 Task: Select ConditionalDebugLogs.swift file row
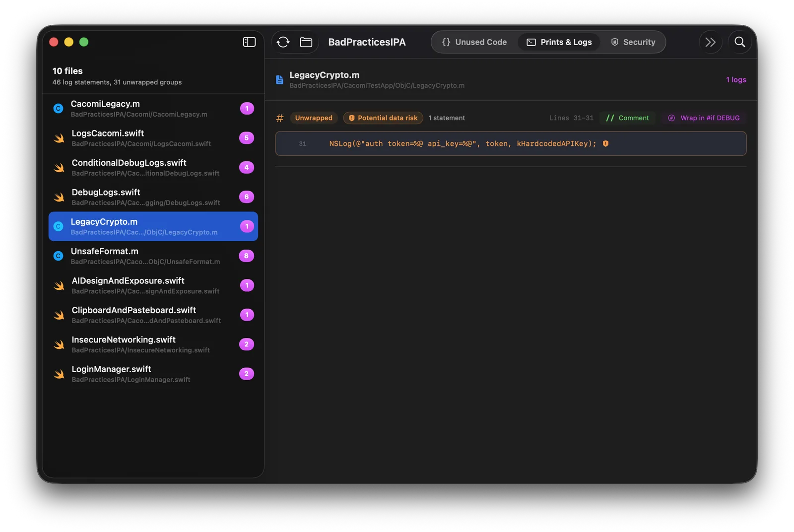pyautogui.click(x=153, y=168)
